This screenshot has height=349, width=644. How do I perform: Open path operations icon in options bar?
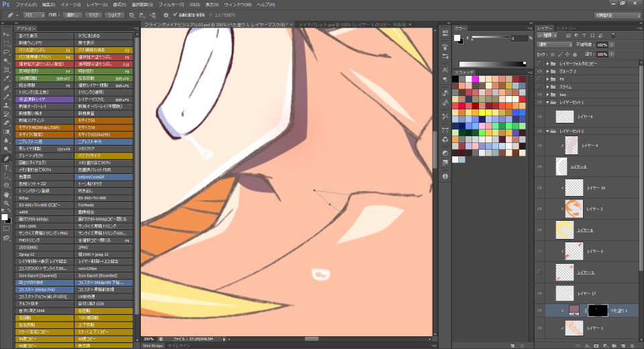pyautogui.click(x=132, y=15)
